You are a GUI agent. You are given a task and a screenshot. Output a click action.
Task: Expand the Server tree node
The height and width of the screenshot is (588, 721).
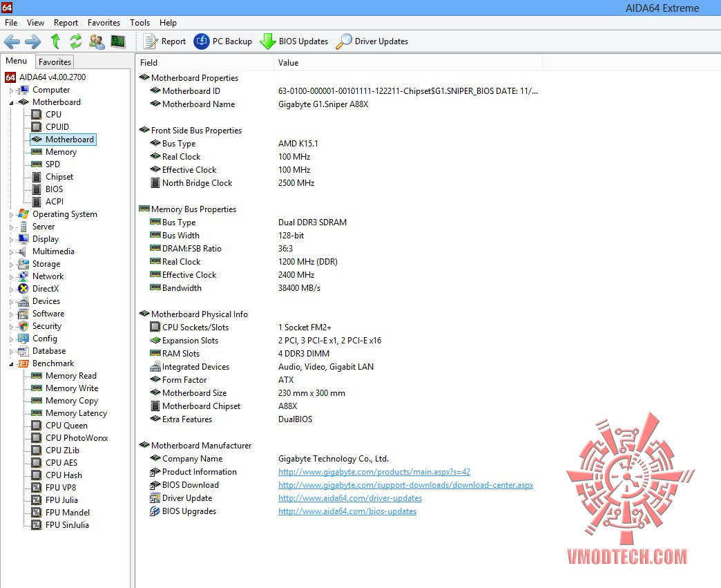[12, 227]
